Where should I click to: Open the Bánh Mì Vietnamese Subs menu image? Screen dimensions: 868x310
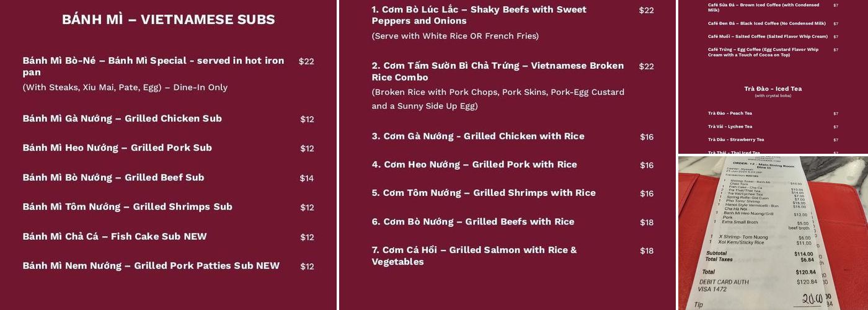tap(168, 155)
